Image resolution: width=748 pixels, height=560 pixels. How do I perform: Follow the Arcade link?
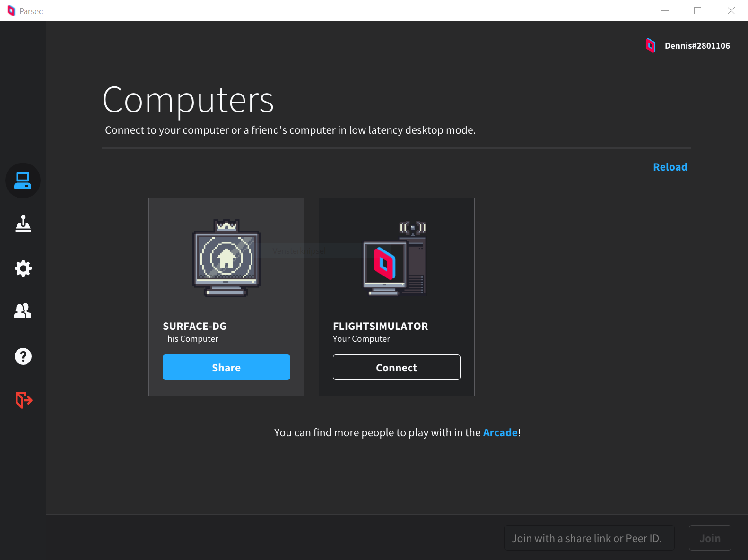[x=500, y=432]
